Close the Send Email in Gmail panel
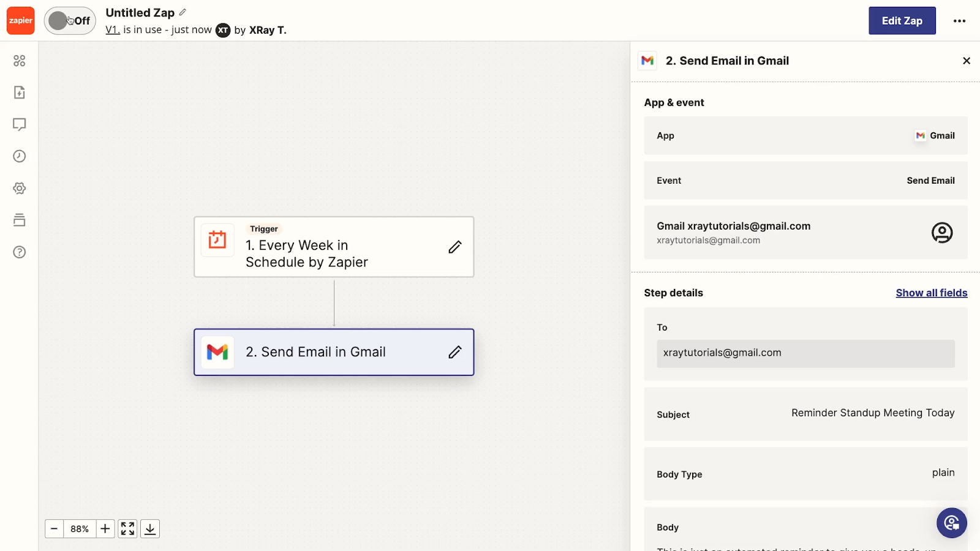Viewport: 980px width, 551px height. coord(967,61)
